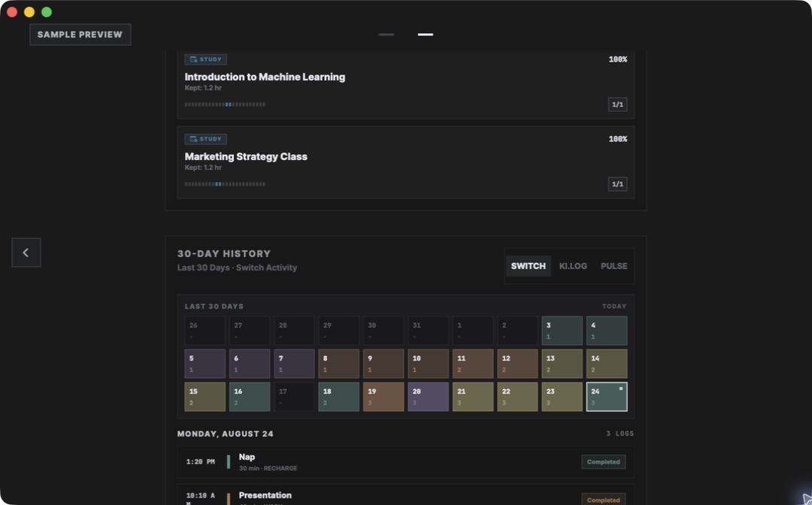Go to the first page indicator dash
Screen dimensions: 812x505
tap(386, 35)
